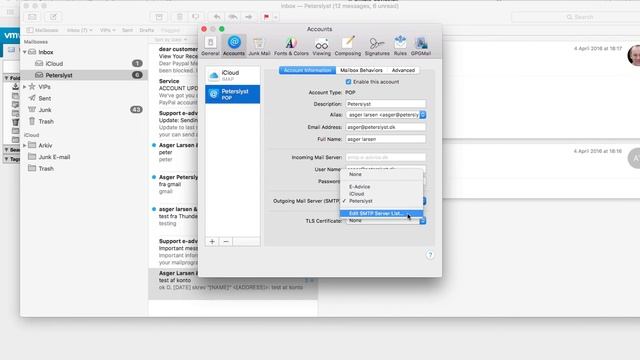Select Peterslyst inbox in sidebar
This screenshot has width=640, height=360.
point(84,75)
